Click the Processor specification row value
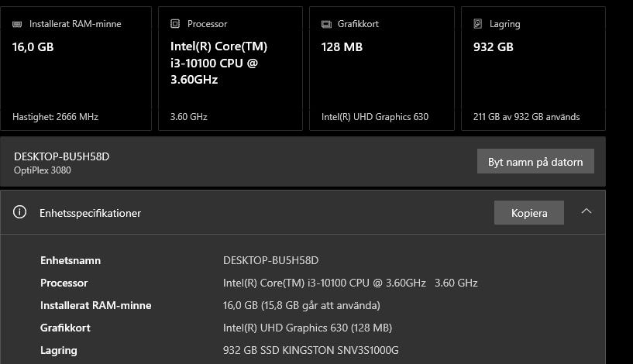 350,283
